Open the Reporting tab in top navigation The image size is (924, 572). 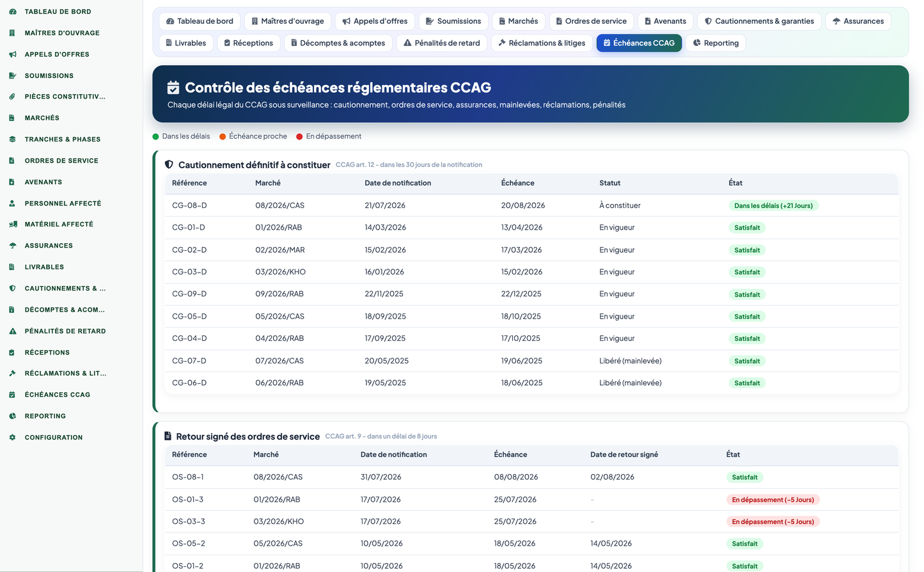tap(716, 43)
